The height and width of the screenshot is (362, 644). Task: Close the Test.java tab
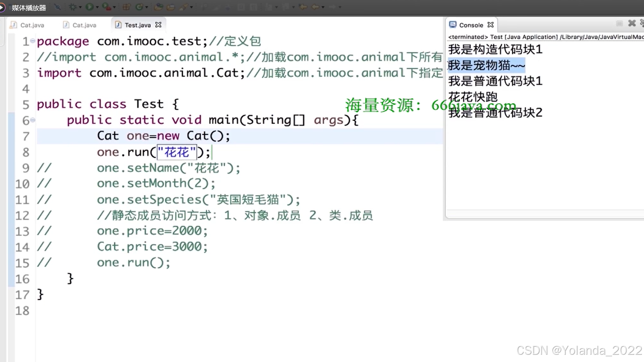click(x=158, y=25)
